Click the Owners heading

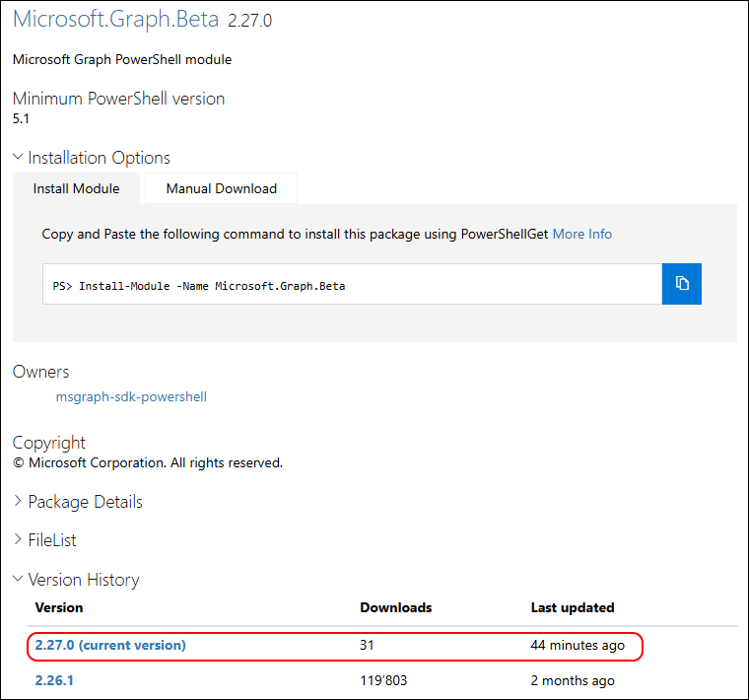tap(40, 372)
